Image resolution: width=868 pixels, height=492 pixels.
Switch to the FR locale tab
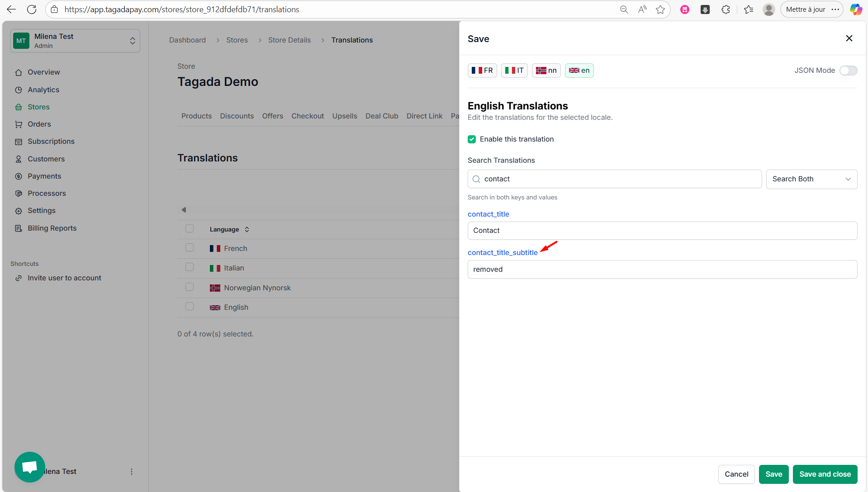pos(482,71)
